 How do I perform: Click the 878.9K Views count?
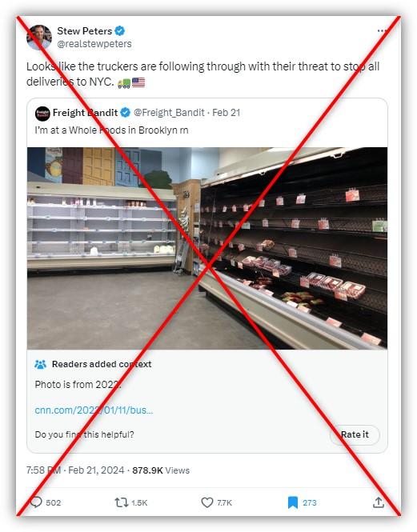point(161,470)
